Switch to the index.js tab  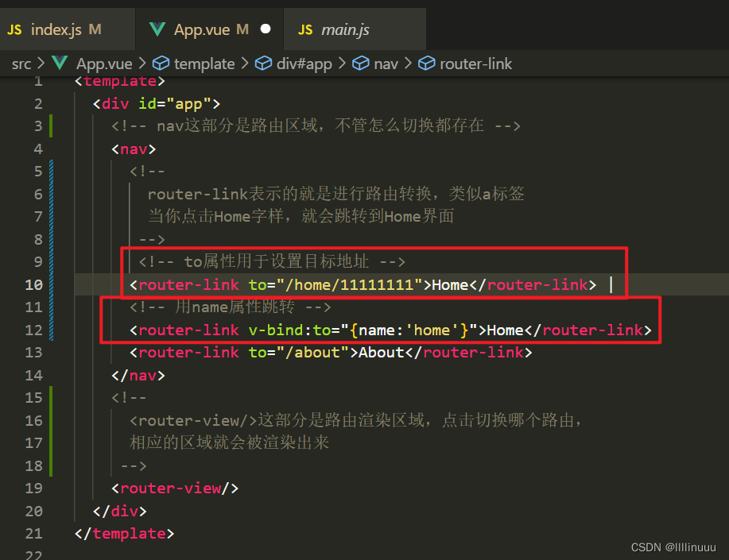[68, 29]
